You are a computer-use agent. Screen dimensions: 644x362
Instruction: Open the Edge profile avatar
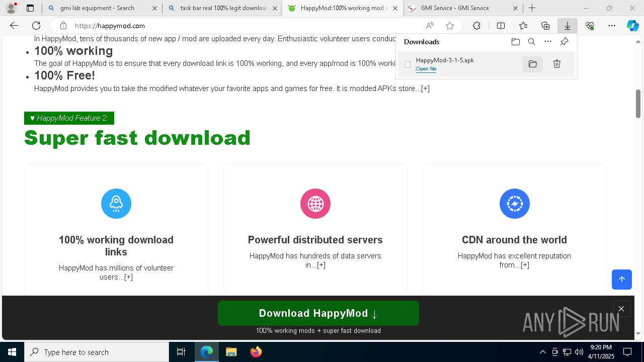click(11, 8)
